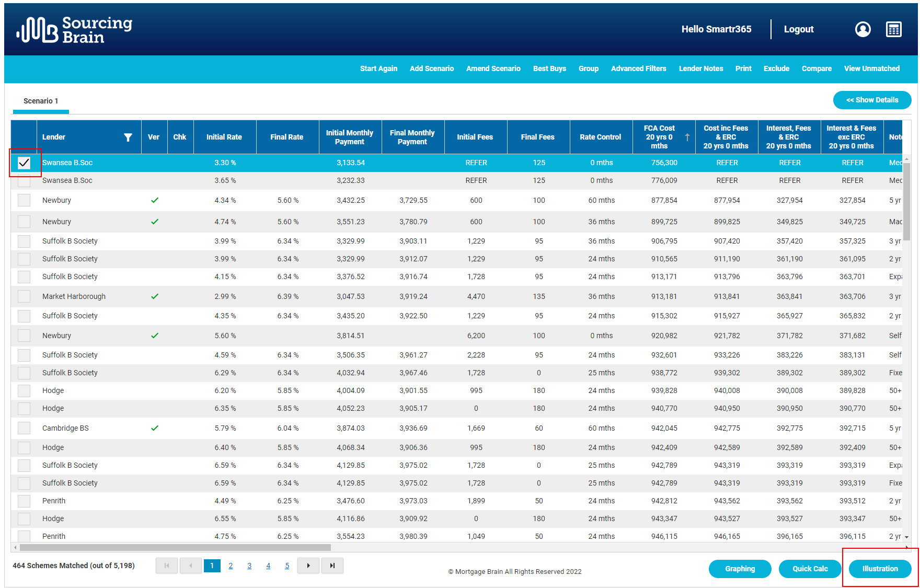Click the scroll down arrow of table
This screenshot has height=588, width=920.
907,537
